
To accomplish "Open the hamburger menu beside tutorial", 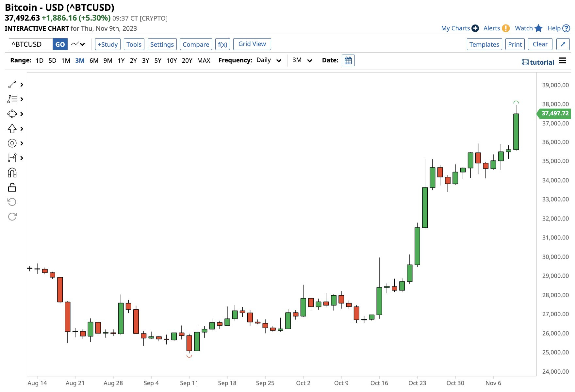I will pyautogui.click(x=562, y=61).
